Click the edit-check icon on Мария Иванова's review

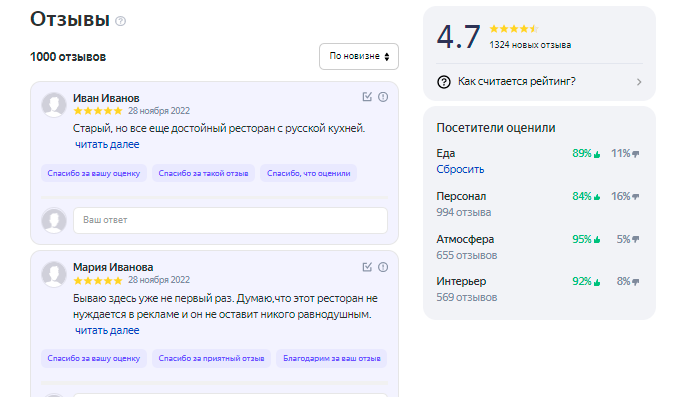pos(367,267)
